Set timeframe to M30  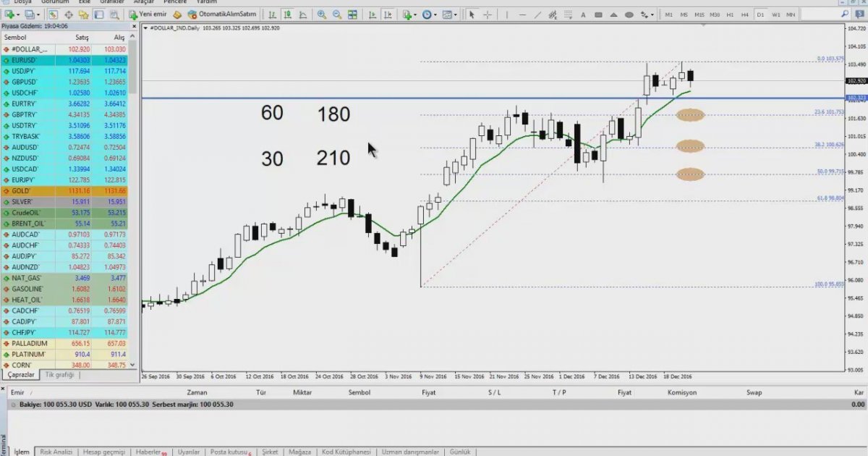pos(715,14)
